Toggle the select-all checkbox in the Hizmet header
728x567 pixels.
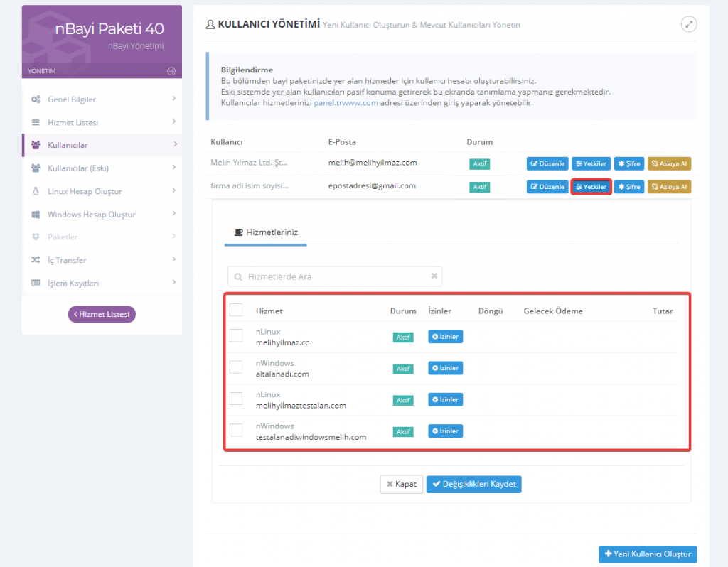click(236, 310)
